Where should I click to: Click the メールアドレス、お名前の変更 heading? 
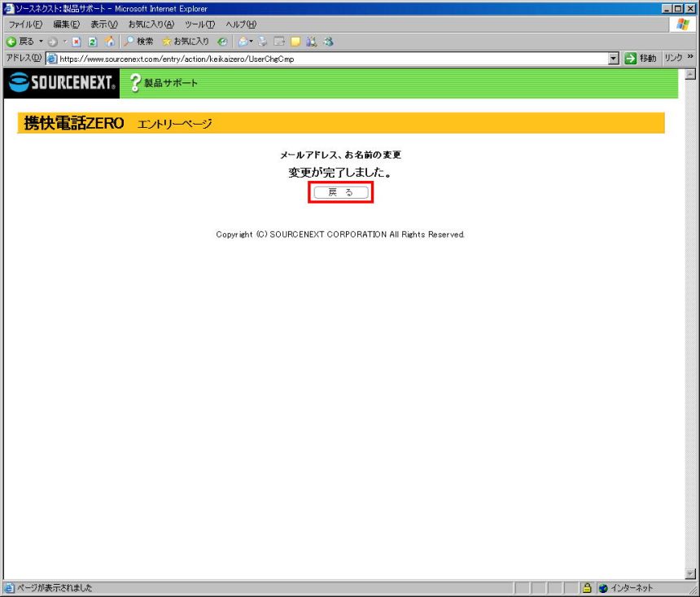tap(340, 155)
